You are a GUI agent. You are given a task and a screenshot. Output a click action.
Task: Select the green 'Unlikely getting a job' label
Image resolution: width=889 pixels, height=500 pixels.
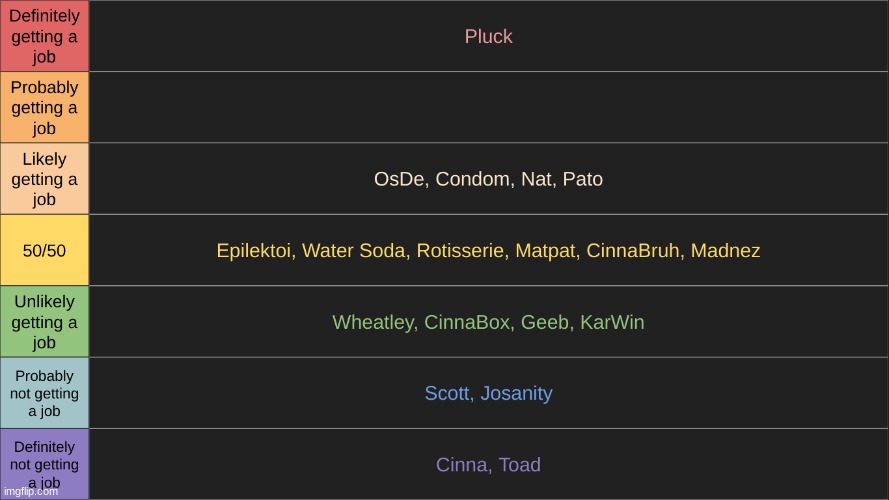point(44,321)
